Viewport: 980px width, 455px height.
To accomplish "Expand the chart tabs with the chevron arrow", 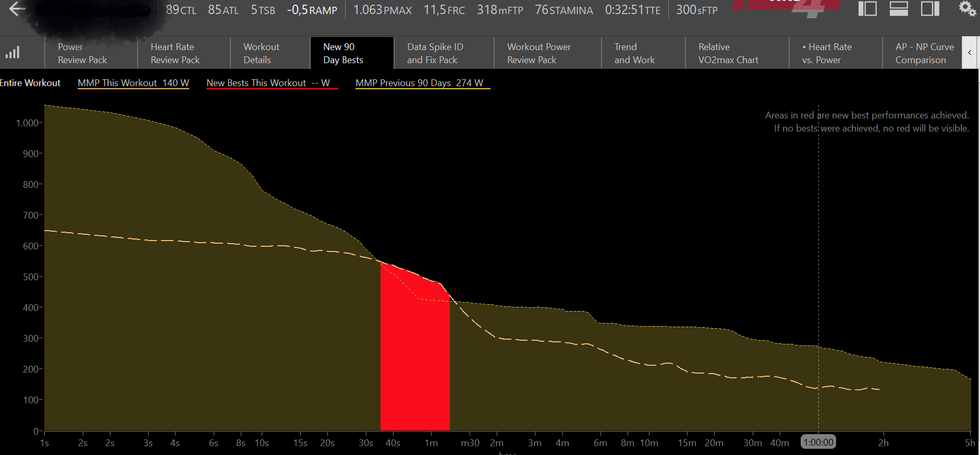I will click(x=970, y=53).
